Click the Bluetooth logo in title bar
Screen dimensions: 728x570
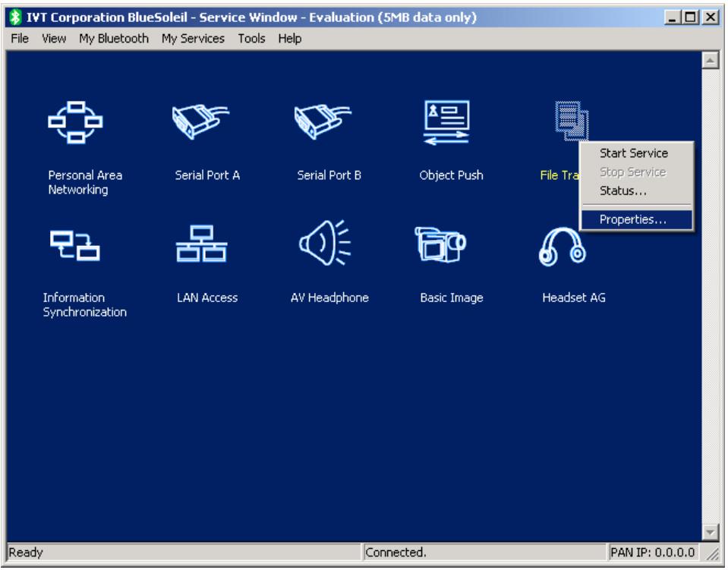pyautogui.click(x=15, y=17)
